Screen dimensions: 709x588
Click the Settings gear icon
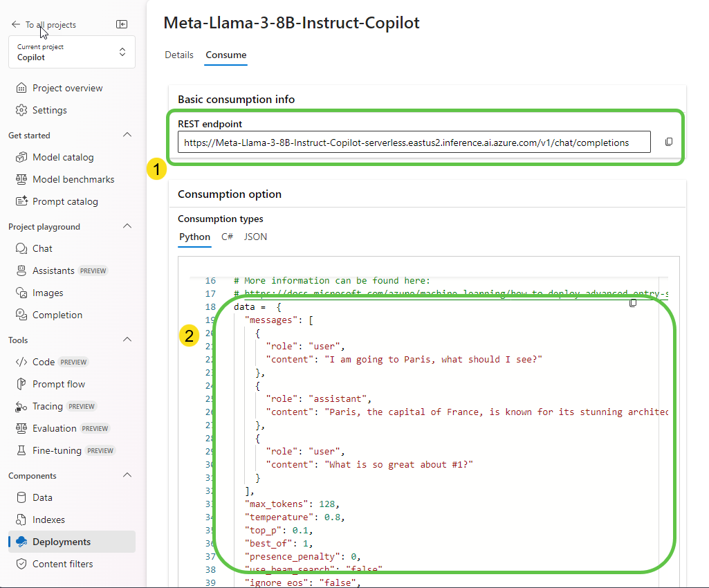[21, 110]
